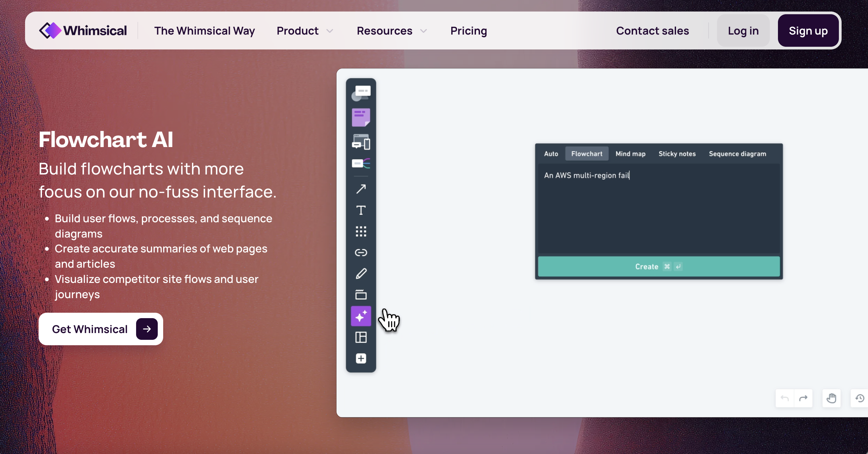Select the table layout tool
Image resolution: width=868 pixels, height=454 pixels.
361,337
